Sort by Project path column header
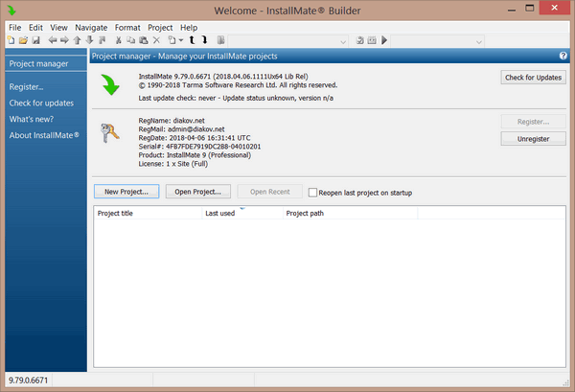Image resolution: width=575 pixels, height=392 pixels. (350, 213)
